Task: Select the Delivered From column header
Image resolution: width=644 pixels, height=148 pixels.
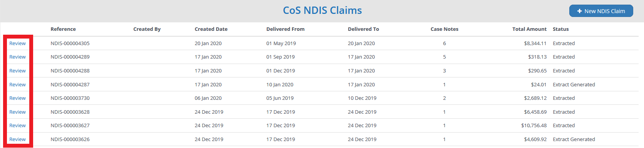Action: pos(285,29)
